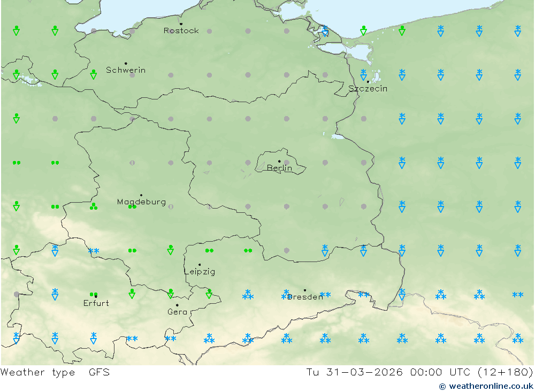The width and height of the screenshot is (535, 392).
Task: Click the green double-dot symbol just above Erfurt
Action: pos(94,295)
